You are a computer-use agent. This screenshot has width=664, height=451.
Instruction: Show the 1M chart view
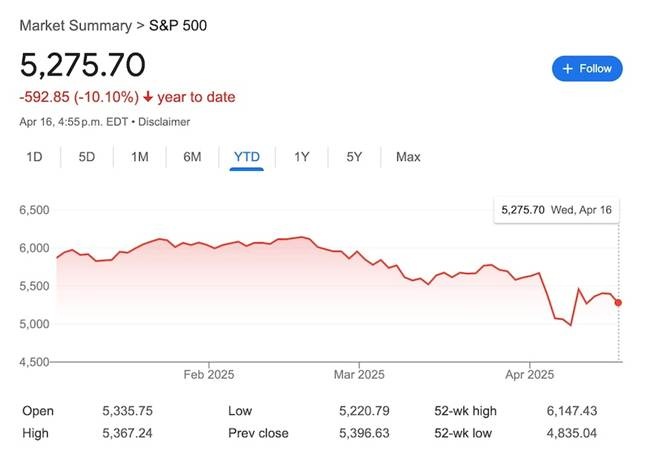(139, 156)
